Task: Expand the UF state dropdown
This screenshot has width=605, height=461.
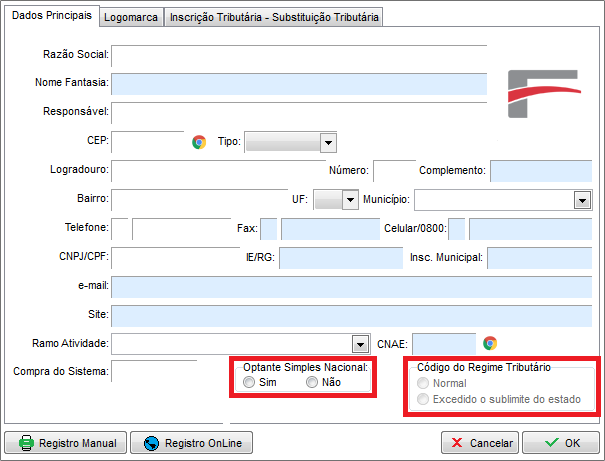Action: coord(349,200)
